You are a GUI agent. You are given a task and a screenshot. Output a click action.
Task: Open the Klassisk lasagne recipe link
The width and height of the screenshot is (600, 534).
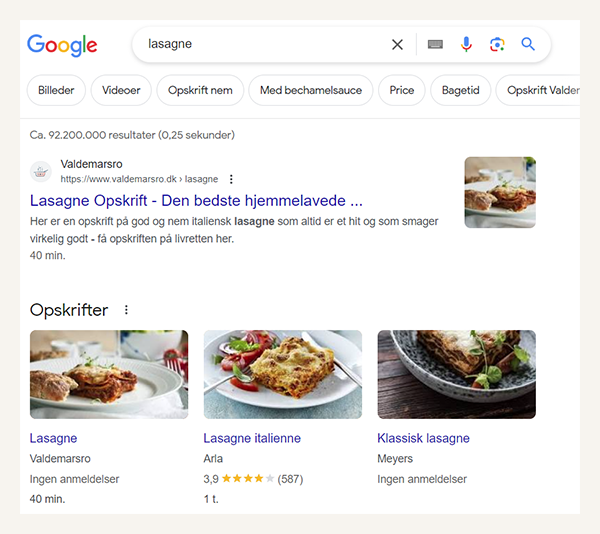tap(423, 438)
